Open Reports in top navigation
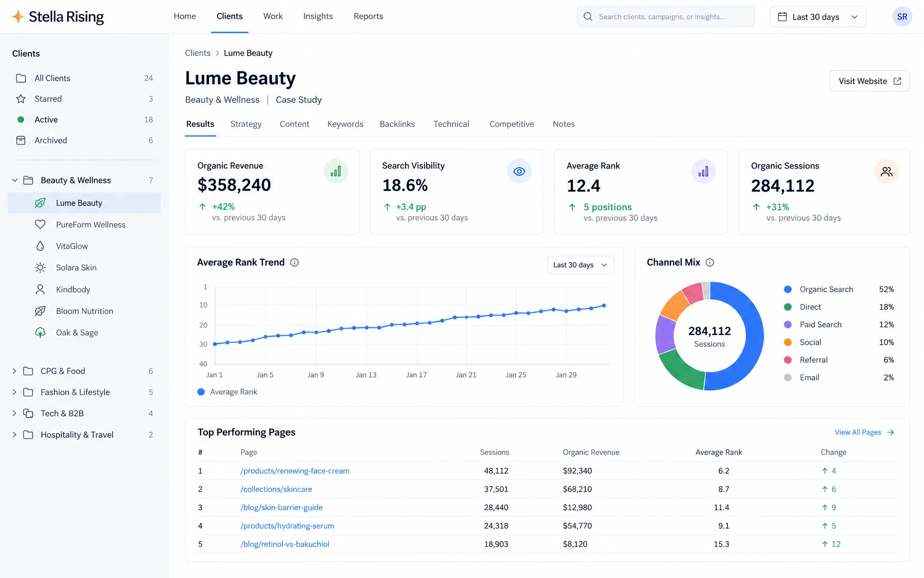Viewport: 924px width, 578px height. coord(368,16)
